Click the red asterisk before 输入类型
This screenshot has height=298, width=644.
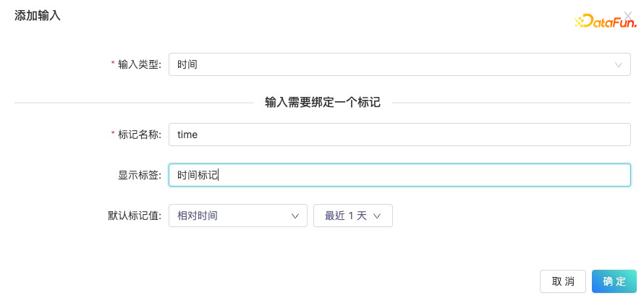[113, 64]
